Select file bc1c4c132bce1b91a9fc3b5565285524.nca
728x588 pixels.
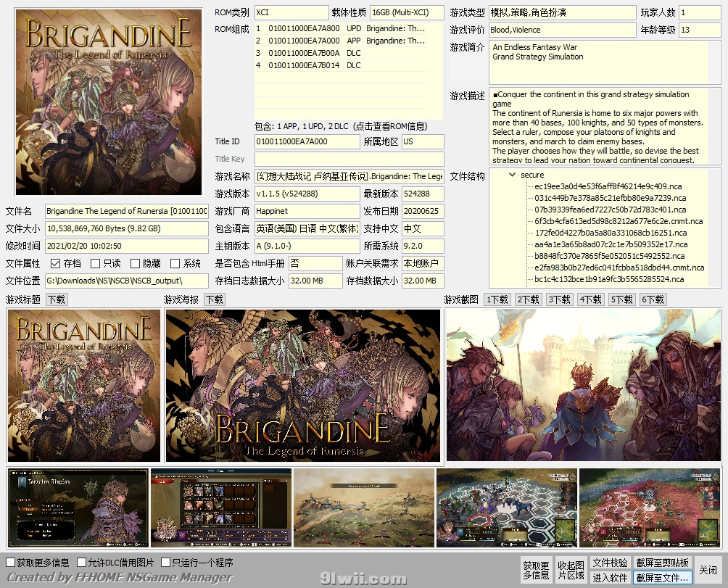609,279
